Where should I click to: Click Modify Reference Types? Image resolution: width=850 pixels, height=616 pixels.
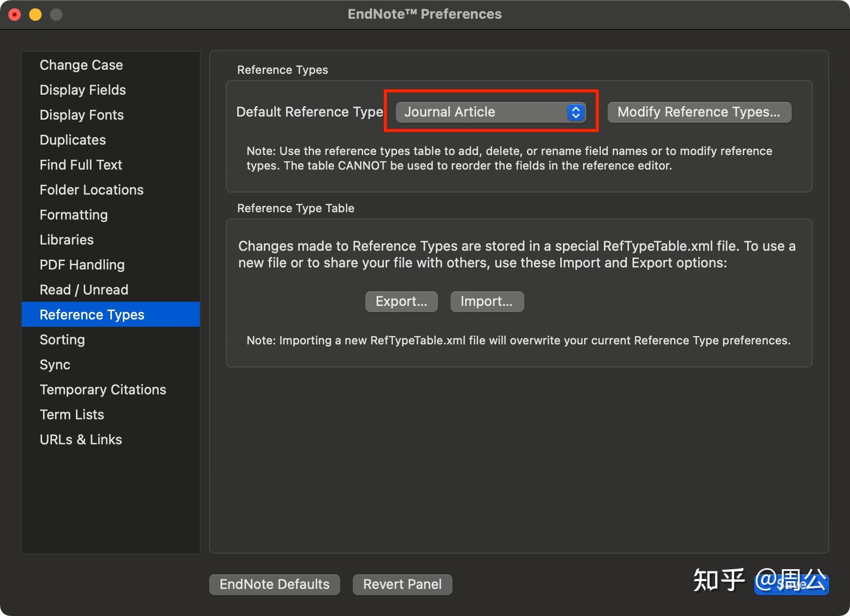point(699,112)
